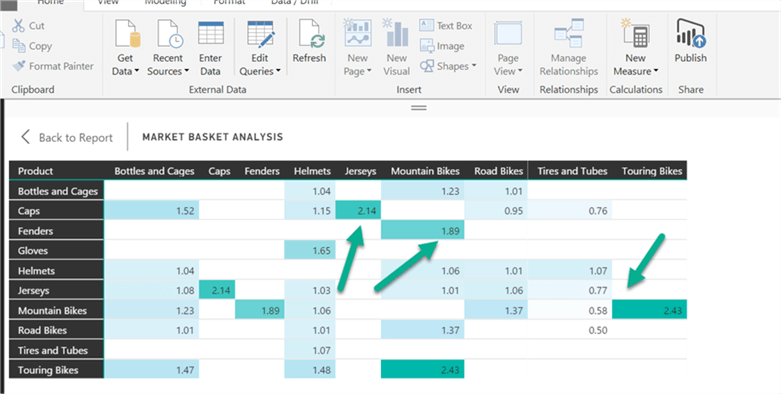The height and width of the screenshot is (394, 781).
Task: Click the 1.48 cell in Touring Bikes row
Action: pos(310,370)
